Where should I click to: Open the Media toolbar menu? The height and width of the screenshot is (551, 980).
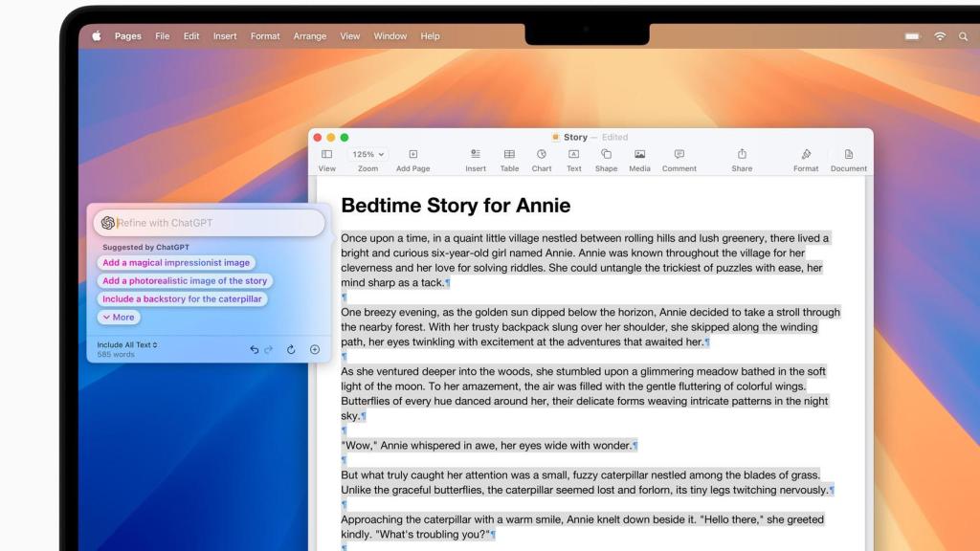(639, 154)
